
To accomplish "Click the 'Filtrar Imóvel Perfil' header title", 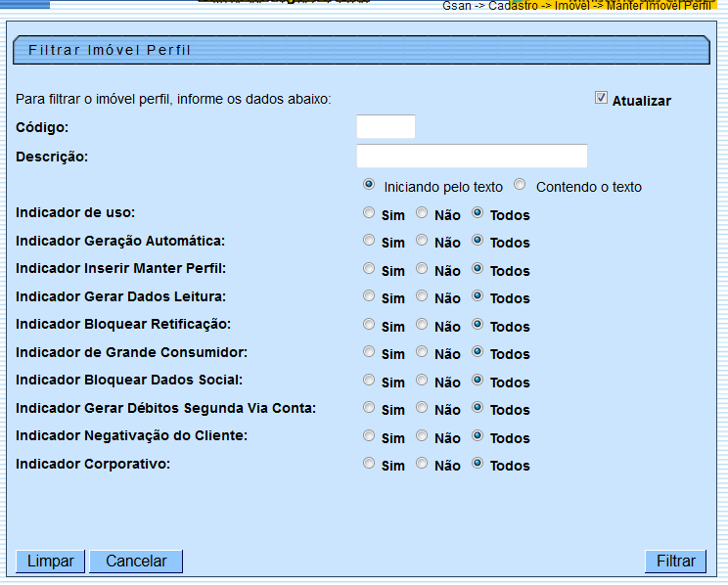I will (110, 50).
